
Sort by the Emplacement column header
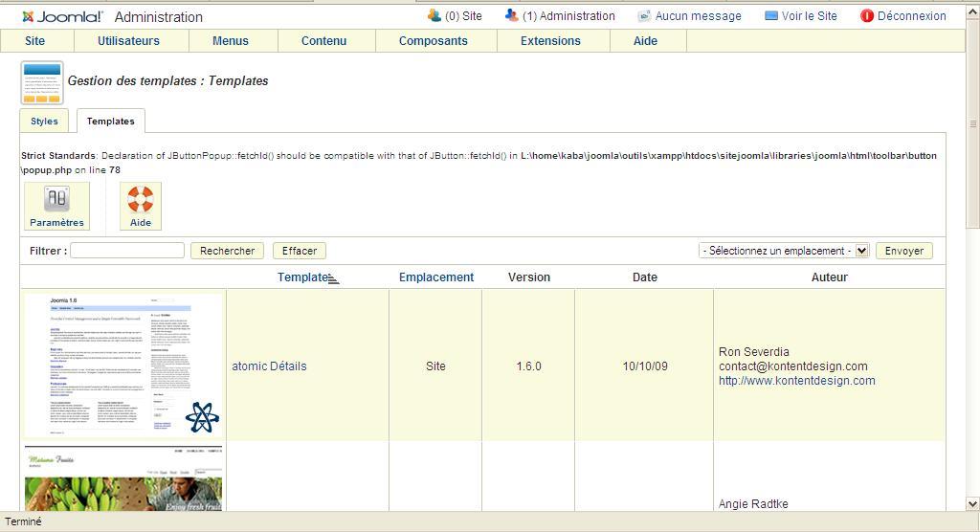click(x=436, y=277)
